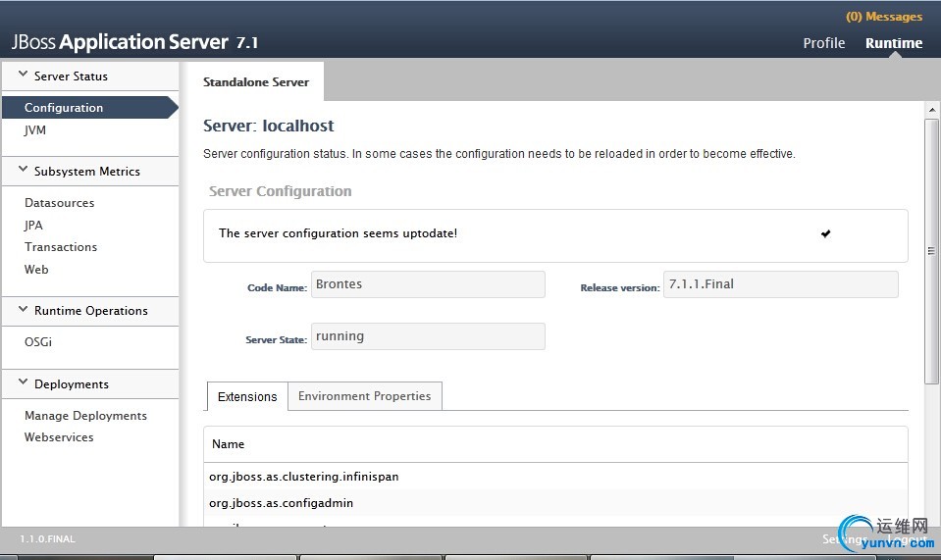Select the Standalone Server tab
The width and height of the screenshot is (941, 560).
[256, 82]
